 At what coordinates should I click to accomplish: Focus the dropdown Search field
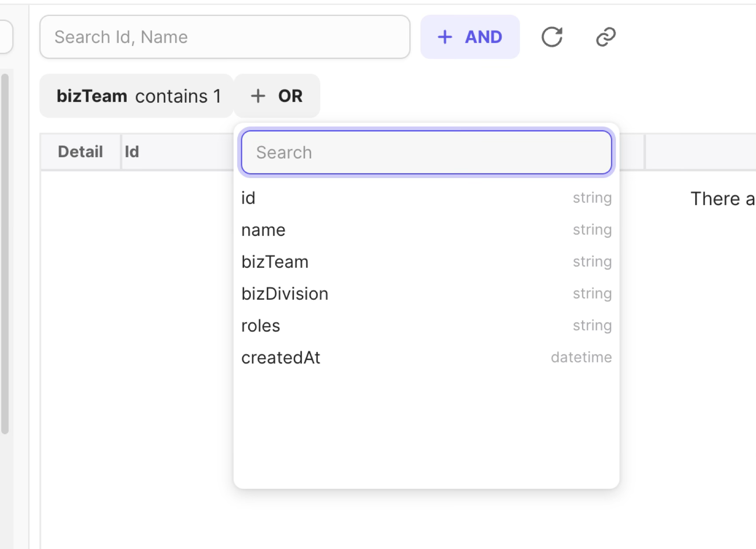click(426, 152)
